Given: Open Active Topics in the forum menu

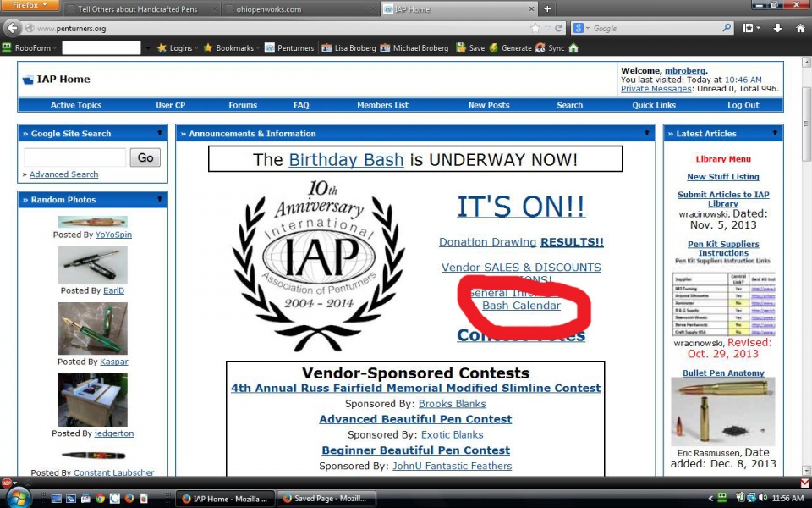Looking at the screenshot, I should (x=76, y=105).
